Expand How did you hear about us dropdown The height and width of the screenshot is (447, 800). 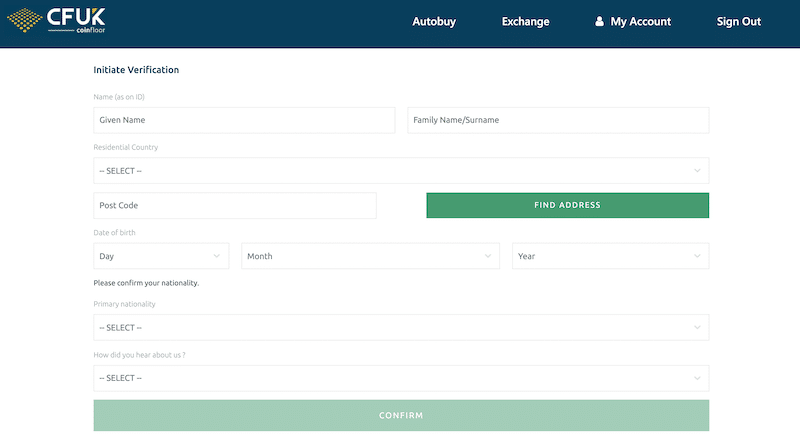coord(401,378)
